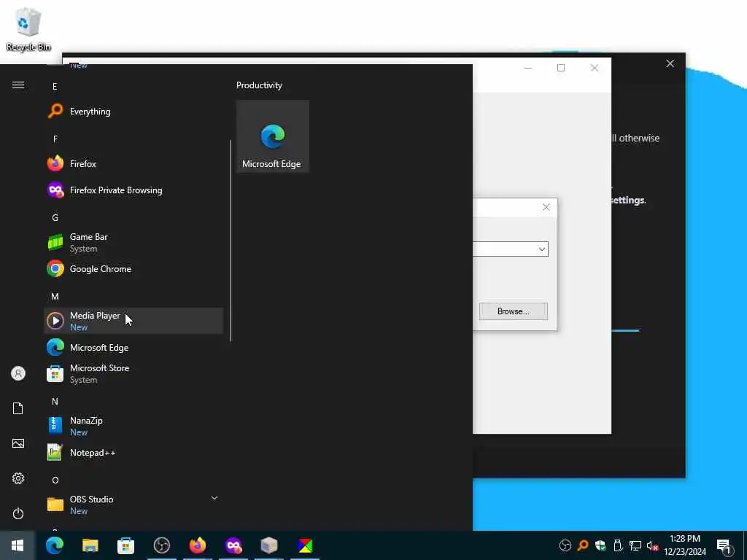Launch NanaZip
Screen dimensions: 747x560
coord(133,426)
